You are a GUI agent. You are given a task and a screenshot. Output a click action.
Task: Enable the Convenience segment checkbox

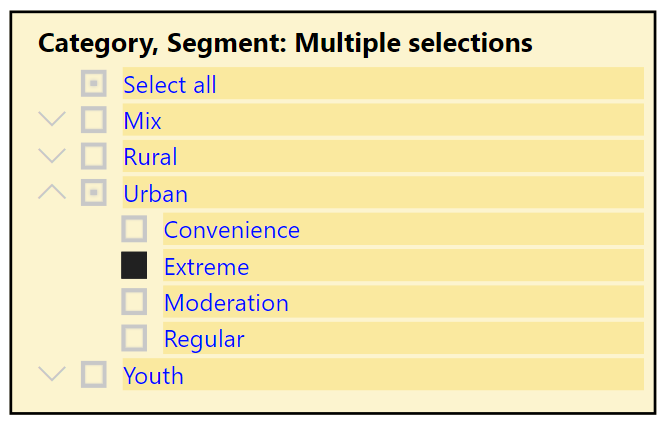[134, 229]
